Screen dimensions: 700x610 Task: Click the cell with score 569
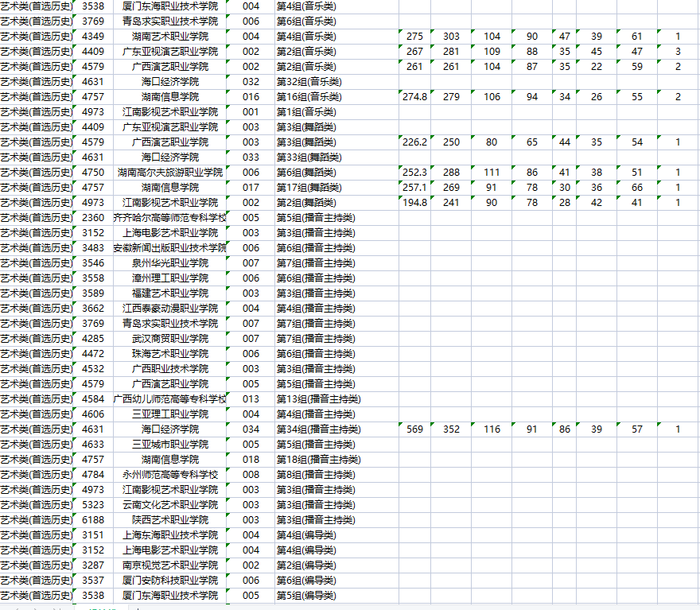(x=414, y=429)
